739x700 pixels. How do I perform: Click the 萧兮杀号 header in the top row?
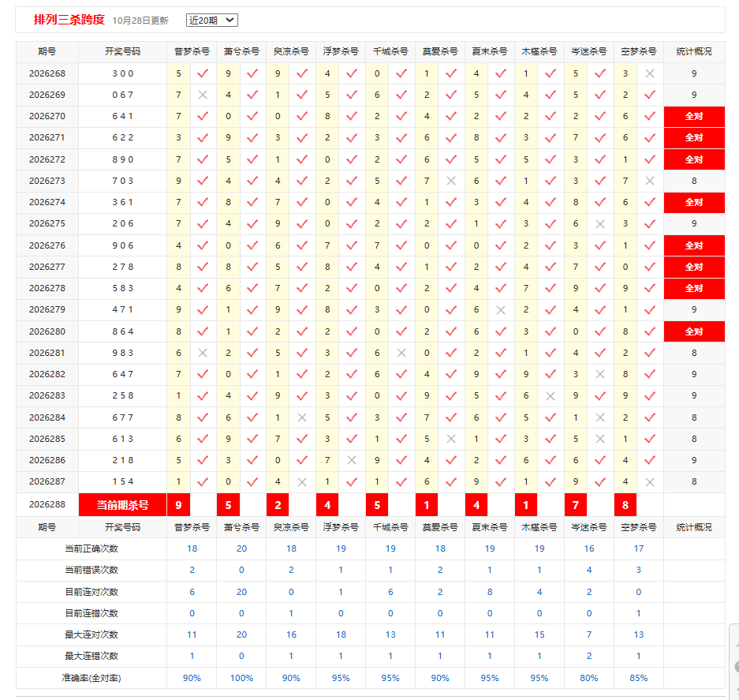tap(241, 51)
